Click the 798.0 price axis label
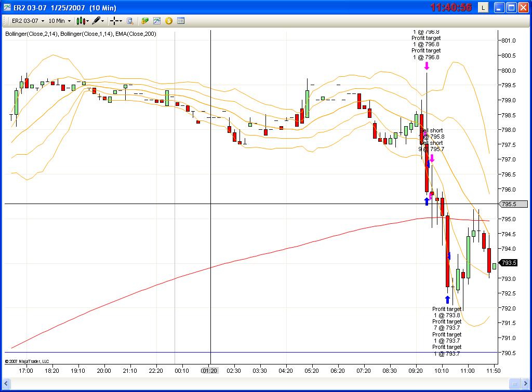This screenshot has width=532, height=392. [509, 130]
